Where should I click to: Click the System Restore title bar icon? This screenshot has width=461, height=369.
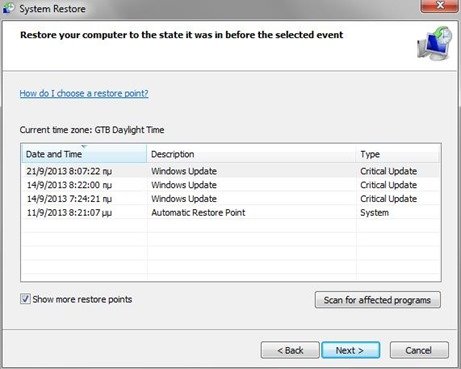click(x=8, y=8)
